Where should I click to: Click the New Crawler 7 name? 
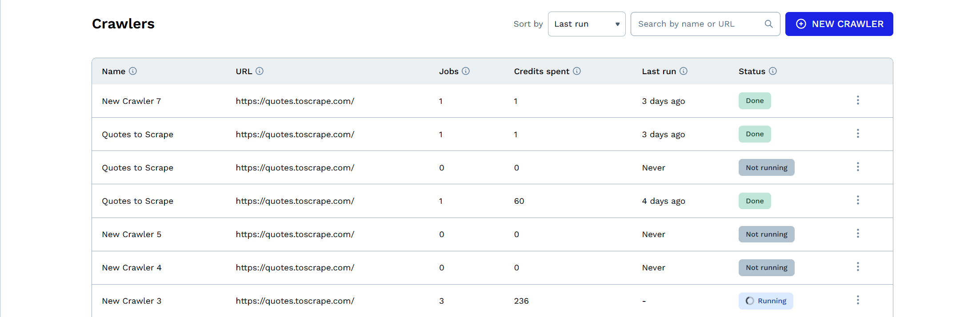coord(132,101)
